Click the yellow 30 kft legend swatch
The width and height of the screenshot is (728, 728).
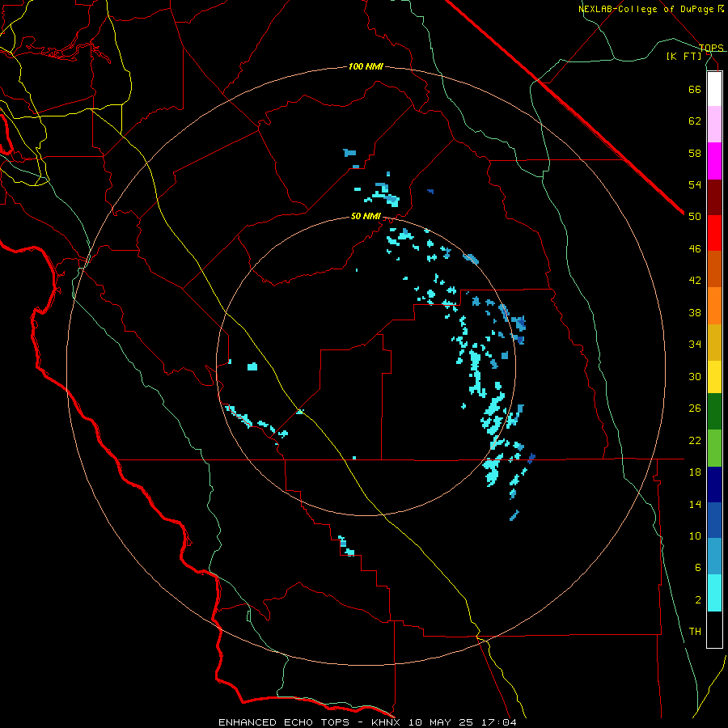tap(714, 377)
